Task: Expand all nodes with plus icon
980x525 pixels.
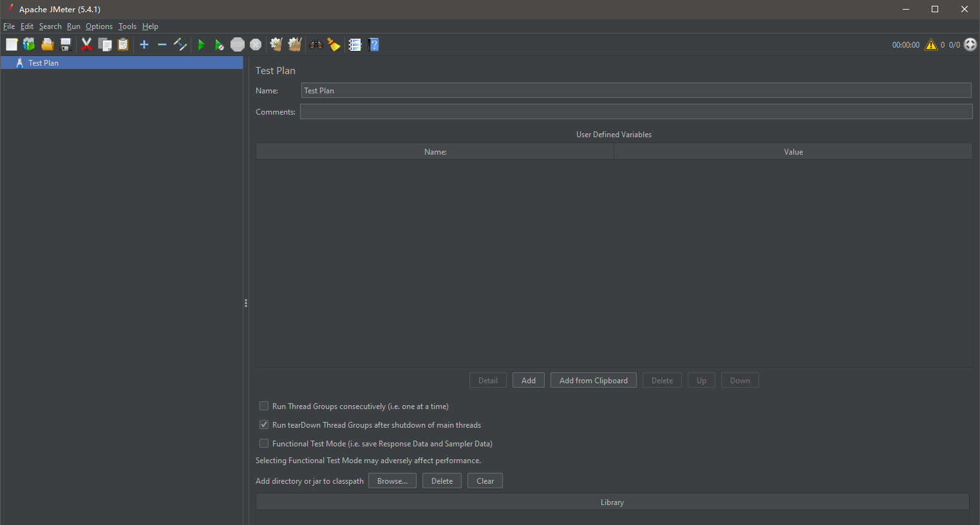Action: coord(144,44)
